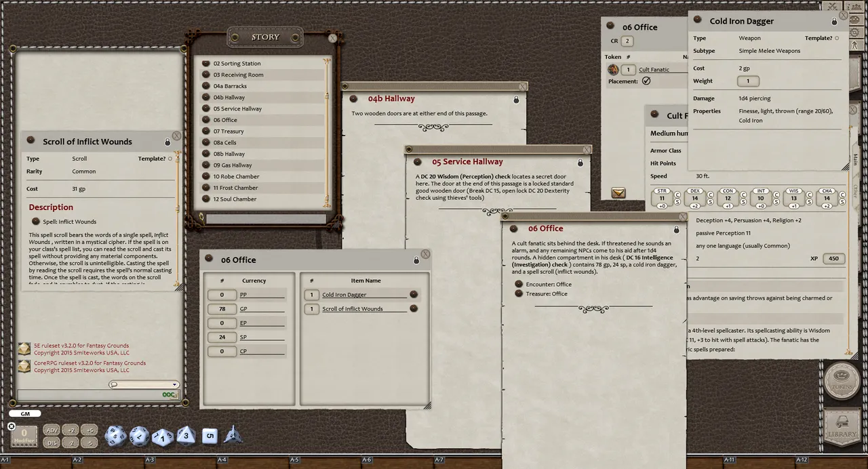Viewport: 868px width, 469px height.
Task: Toggle lock on Scroll of Inflict Wounds
Action: (167, 142)
